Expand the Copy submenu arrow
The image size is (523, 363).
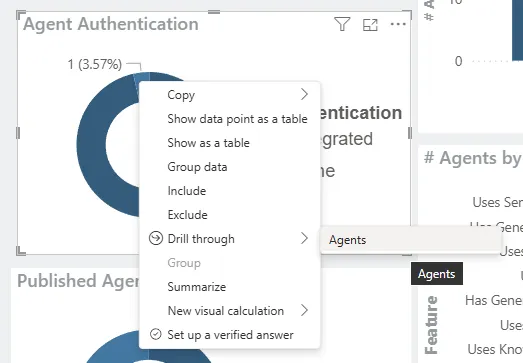pyautogui.click(x=304, y=94)
